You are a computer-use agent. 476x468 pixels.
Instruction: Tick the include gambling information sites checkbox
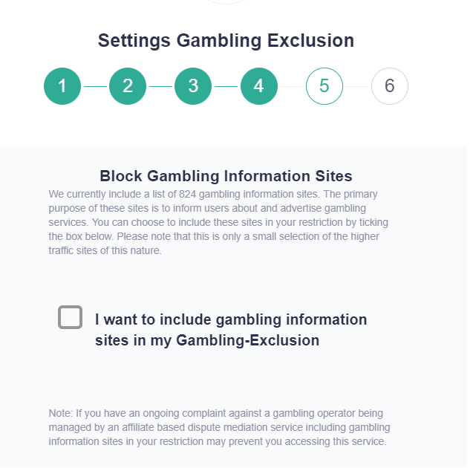[x=70, y=317]
